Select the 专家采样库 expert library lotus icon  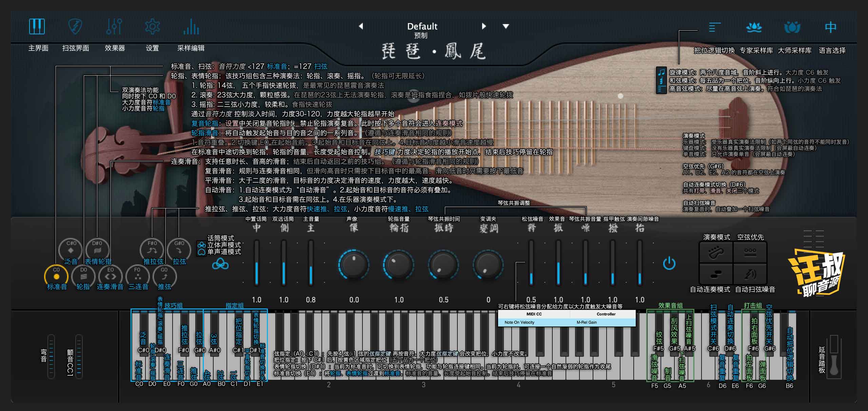754,27
